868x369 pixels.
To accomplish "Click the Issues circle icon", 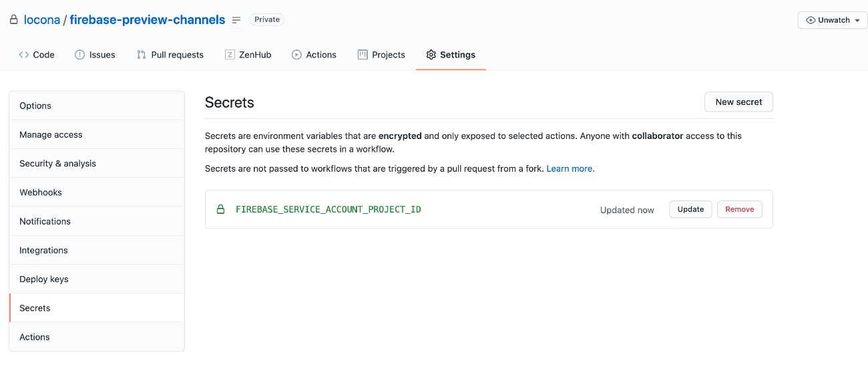I will click(x=80, y=55).
